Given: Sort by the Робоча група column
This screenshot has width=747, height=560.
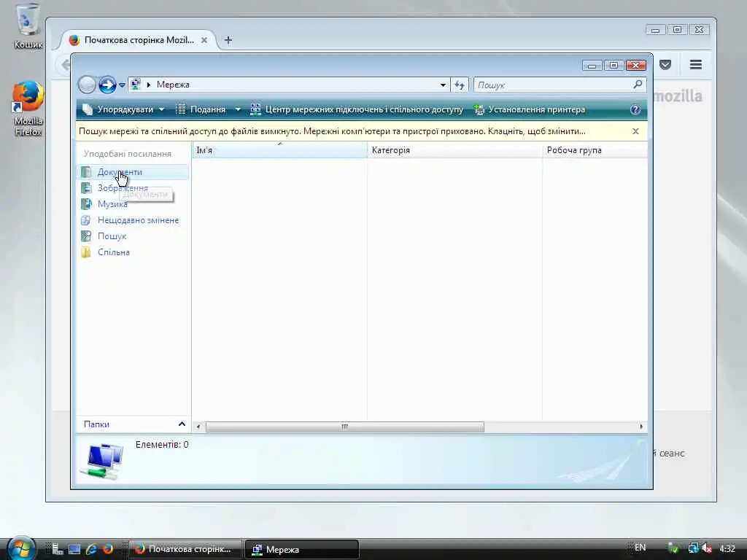Looking at the screenshot, I should coord(595,150).
